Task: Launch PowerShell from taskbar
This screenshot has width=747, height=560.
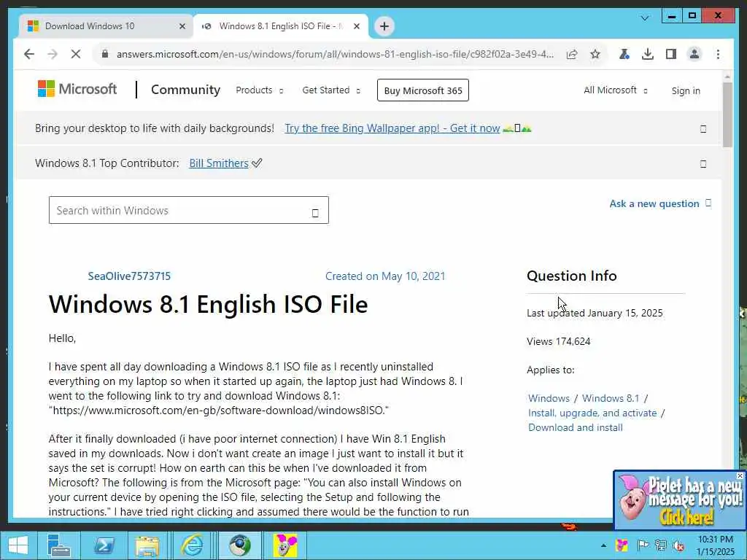Action: (104, 545)
